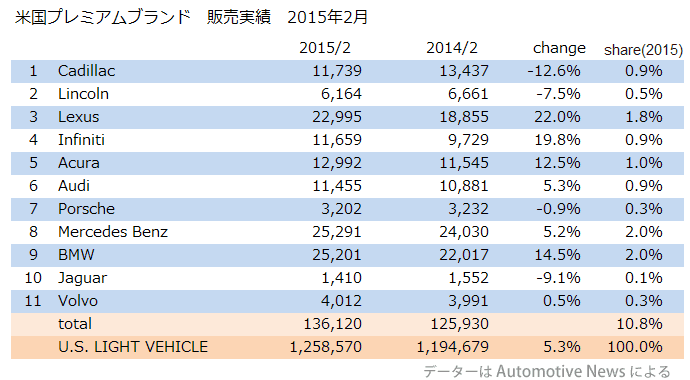
Task: Select Porsche's -0.9% change cell
Action: coord(558,209)
